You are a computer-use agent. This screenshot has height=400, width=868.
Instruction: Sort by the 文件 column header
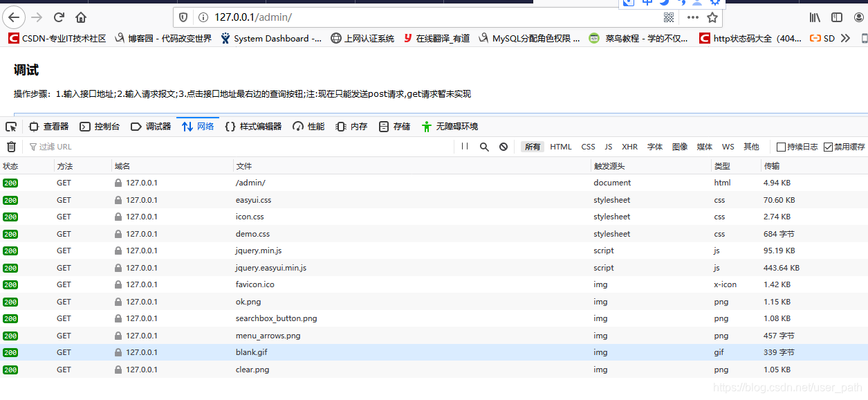point(412,166)
